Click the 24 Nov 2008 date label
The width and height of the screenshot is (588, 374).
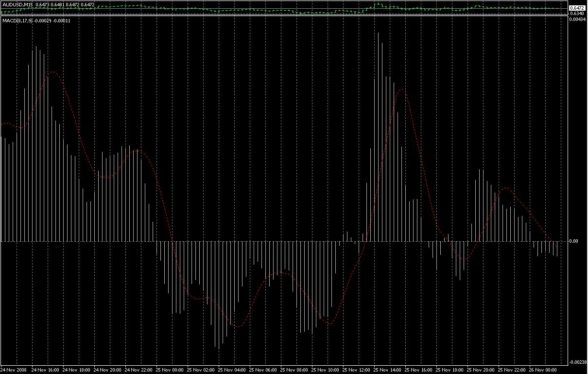[x=14, y=370]
